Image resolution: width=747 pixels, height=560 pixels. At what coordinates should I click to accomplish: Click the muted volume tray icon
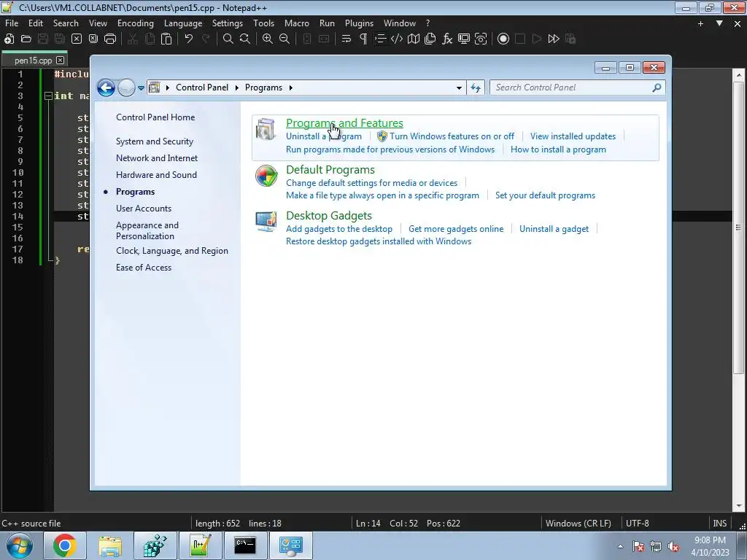[x=673, y=546]
